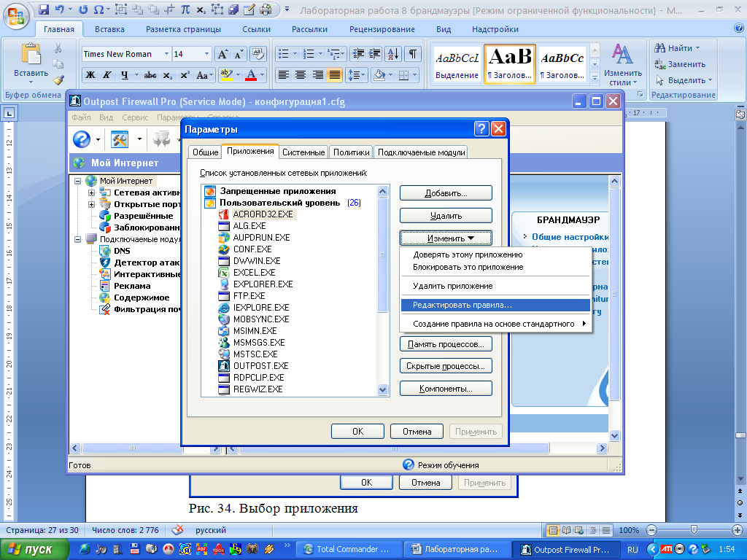This screenshot has width=747, height=560.
Task: Click the Удалить button
Action: coord(446,216)
